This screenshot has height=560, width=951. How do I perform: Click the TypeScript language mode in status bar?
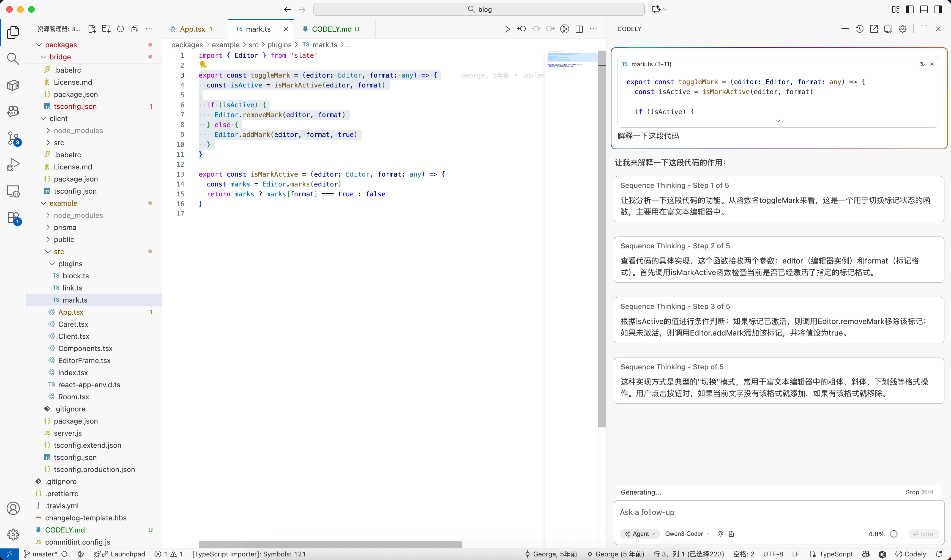(x=835, y=554)
